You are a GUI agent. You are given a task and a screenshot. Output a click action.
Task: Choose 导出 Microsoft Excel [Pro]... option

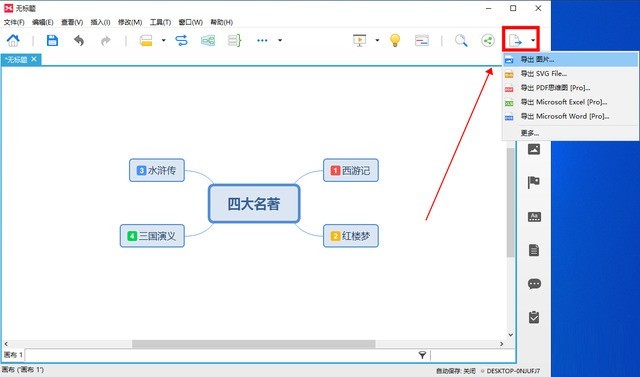570,102
